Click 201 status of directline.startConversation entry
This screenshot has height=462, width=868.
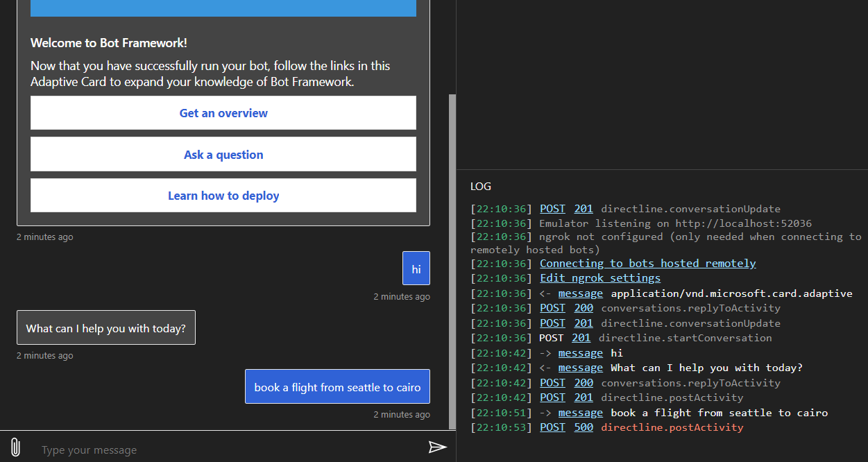581,338
